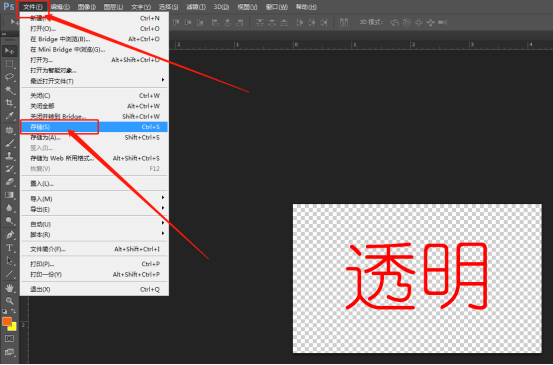Select the Lasso tool
553x365 pixels.
(x=10, y=77)
